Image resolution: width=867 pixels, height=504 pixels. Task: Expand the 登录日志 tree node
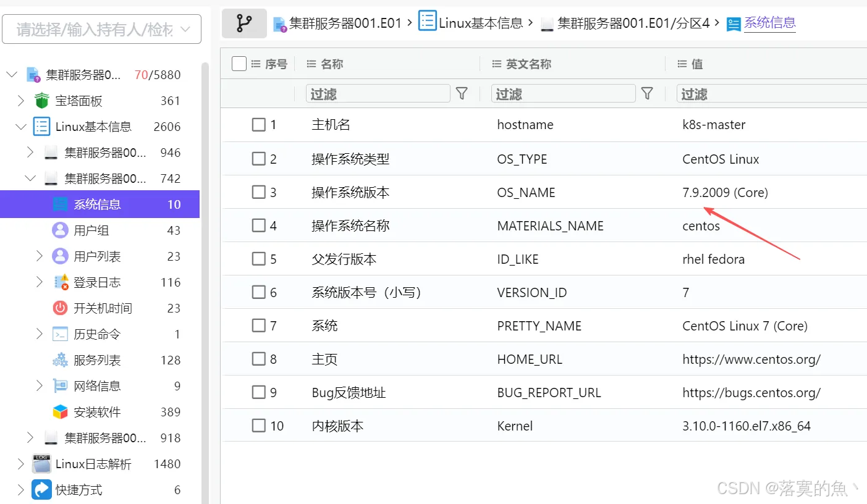pos(40,282)
